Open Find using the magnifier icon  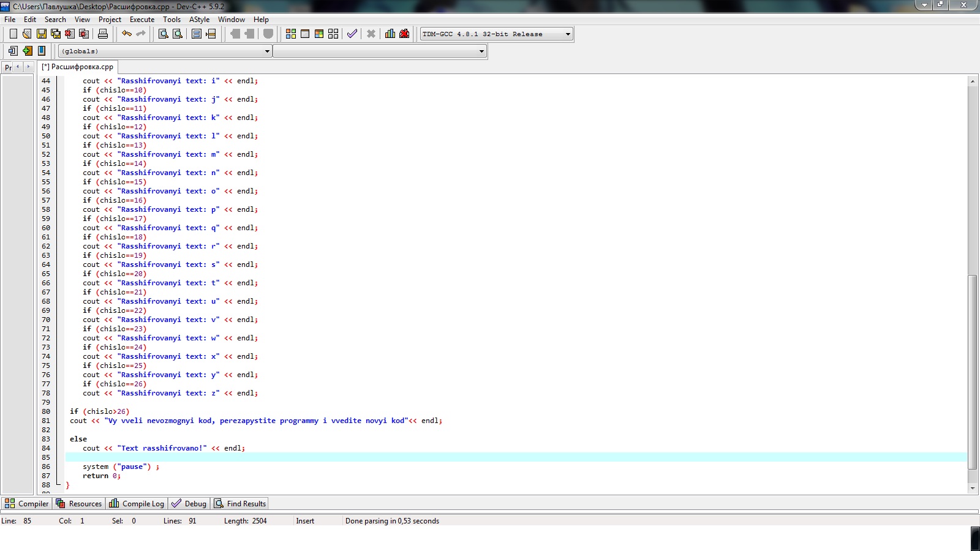click(164, 34)
